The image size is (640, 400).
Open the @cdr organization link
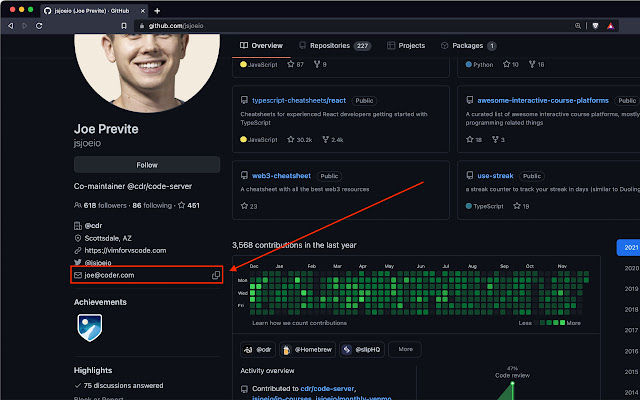pyautogui.click(x=93, y=225)
